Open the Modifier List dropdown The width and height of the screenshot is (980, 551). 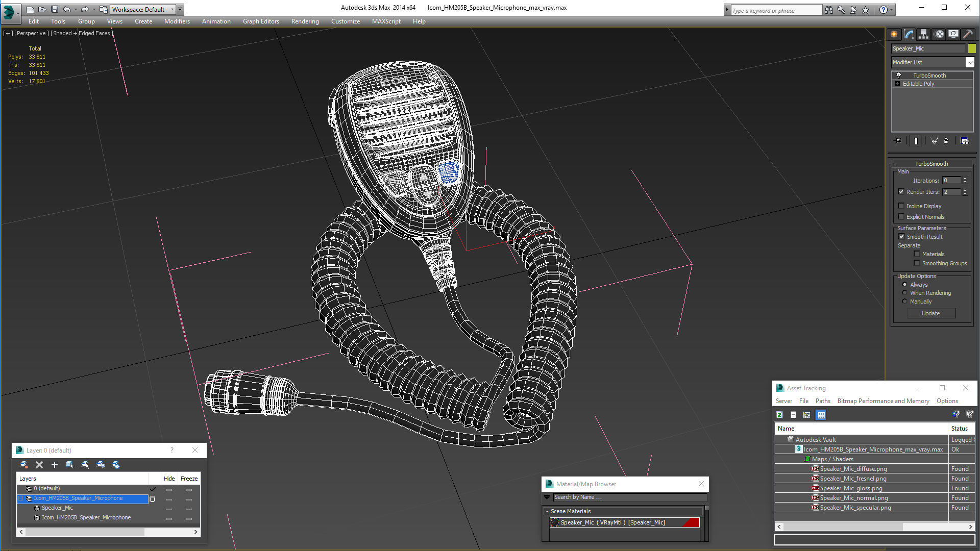[x=970, y=62]
